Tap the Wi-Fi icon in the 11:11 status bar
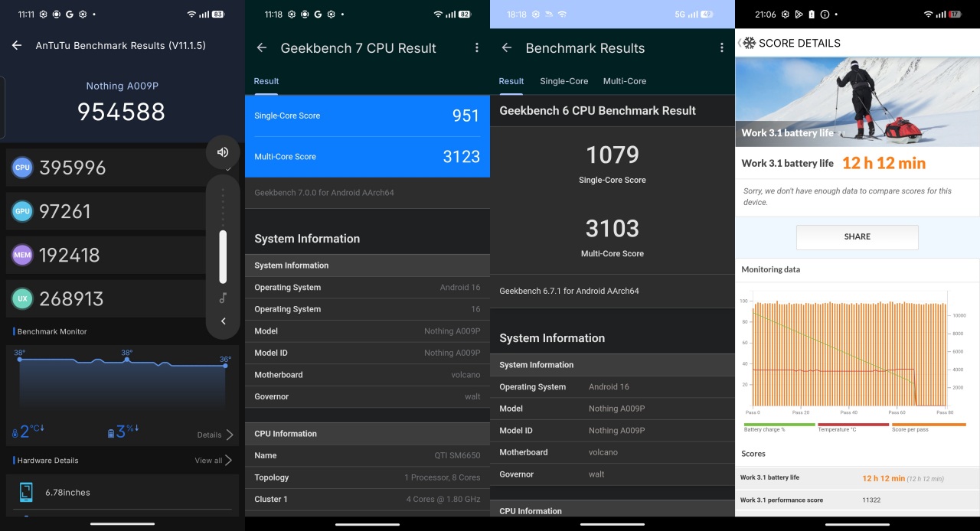 tap(191, 15)
